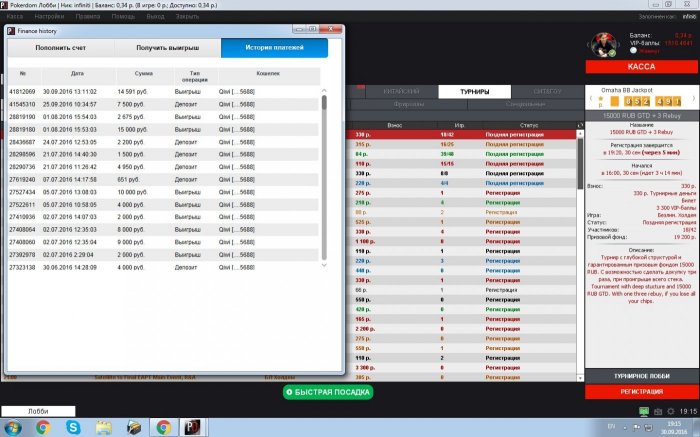Image resolution: width=700 pixels, height=437 pixels.
Task: Click the Закрыть menu item
Action: tap(187, 17)
